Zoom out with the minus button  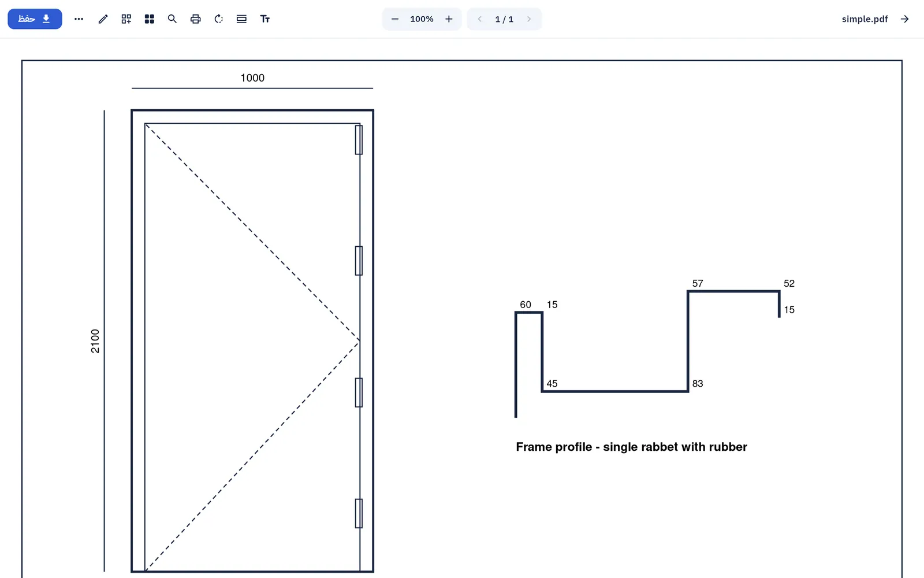(x=395, y=19)
